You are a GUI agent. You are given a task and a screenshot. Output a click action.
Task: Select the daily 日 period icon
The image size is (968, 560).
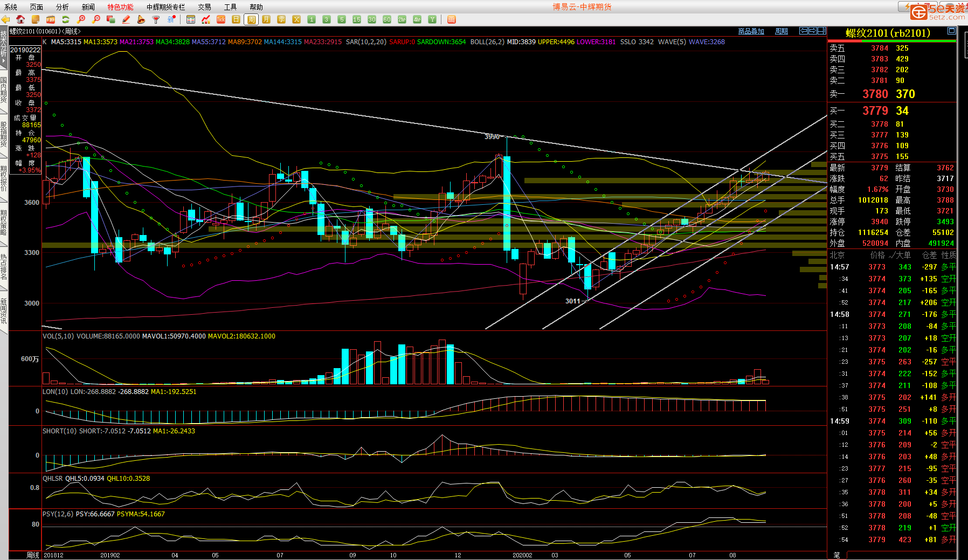(x=236, y=19)
